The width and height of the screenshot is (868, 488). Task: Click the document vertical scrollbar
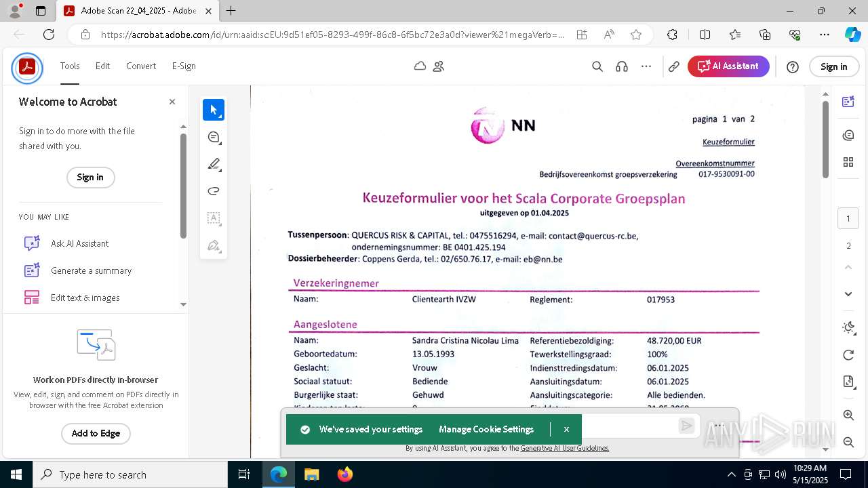[825, 139]
